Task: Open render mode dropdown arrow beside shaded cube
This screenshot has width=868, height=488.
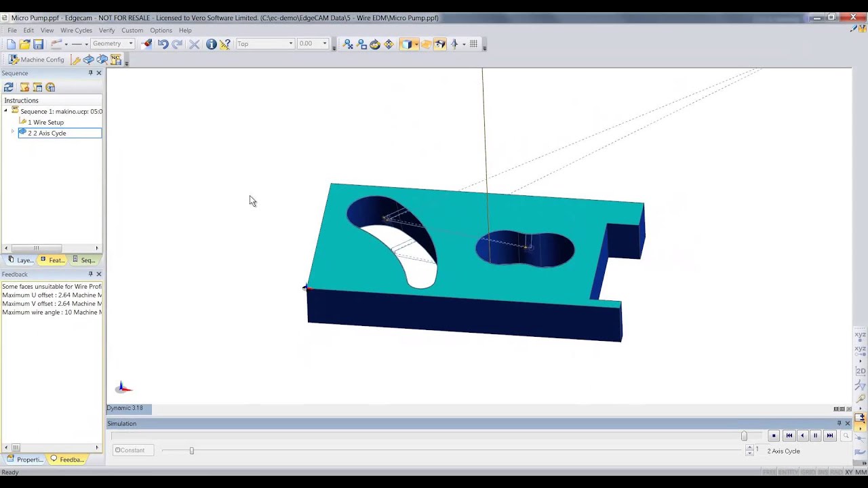Action: [416, 44]
